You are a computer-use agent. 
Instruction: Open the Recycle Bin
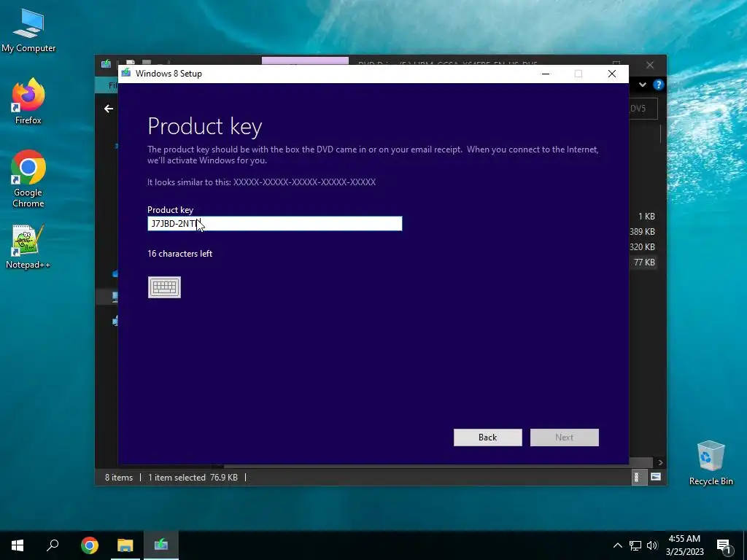tap(711, 463)
